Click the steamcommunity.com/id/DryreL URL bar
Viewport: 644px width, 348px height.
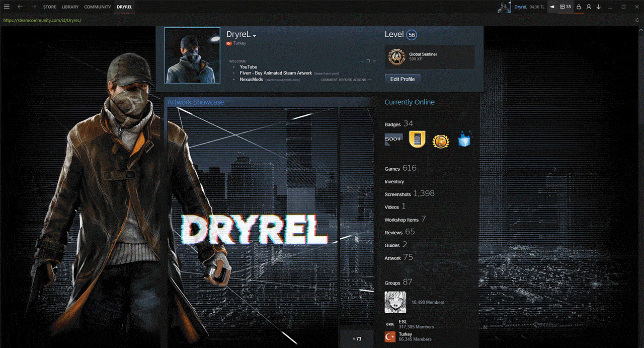[42, 21]
